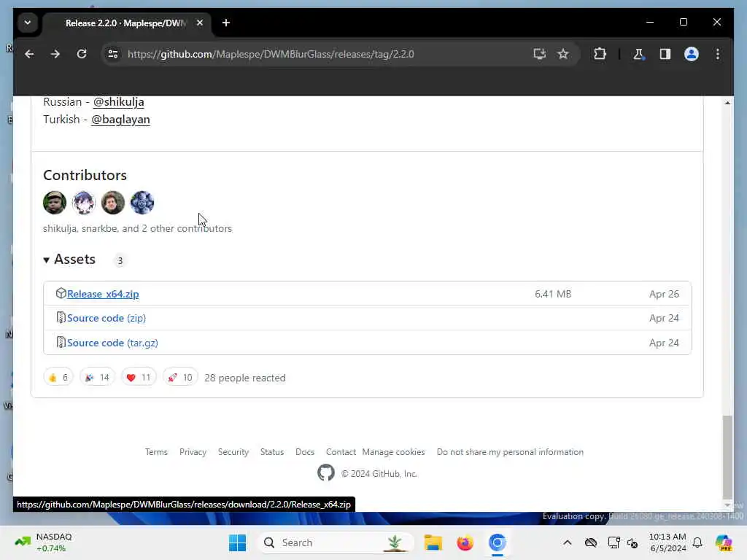747x560 pixels.
Task: Click the heart reaction 11
Action: click(139, 378)
